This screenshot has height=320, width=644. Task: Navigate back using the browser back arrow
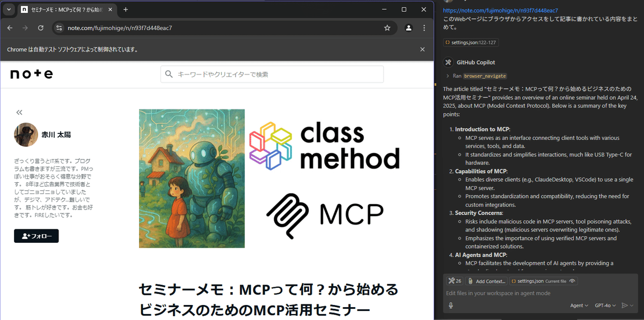[x=10, y=27]
